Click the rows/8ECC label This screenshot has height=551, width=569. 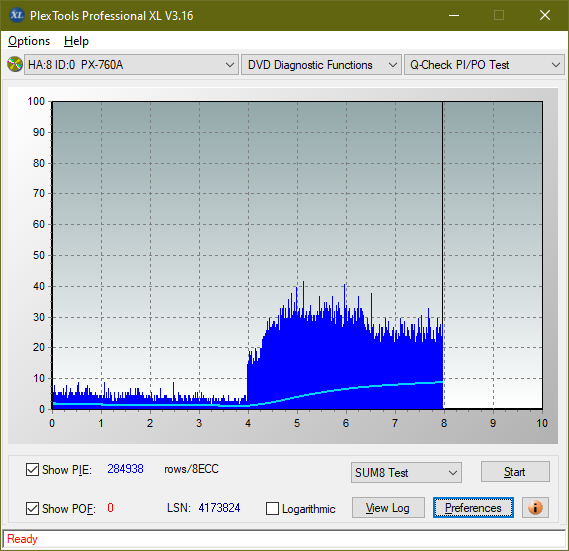[x=191, y=469]
